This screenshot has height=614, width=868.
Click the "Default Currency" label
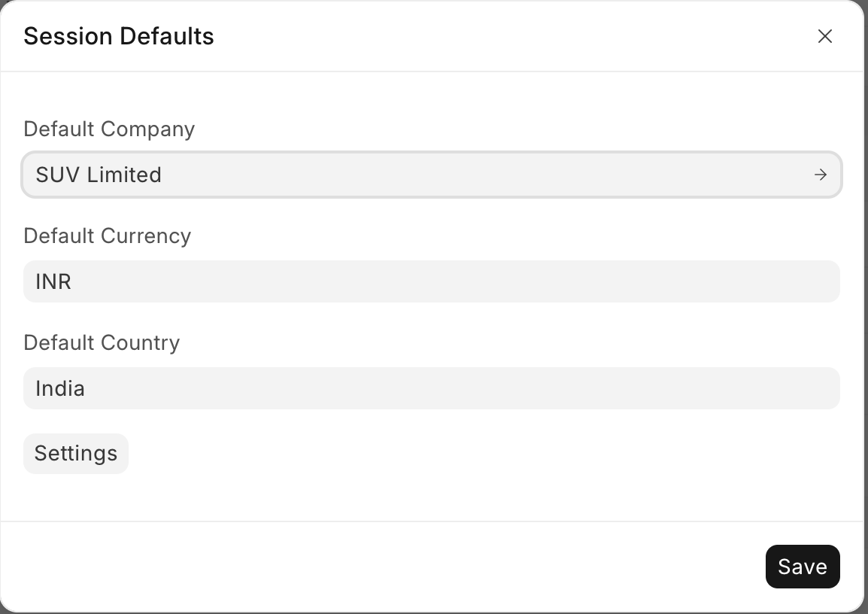point(107,236)
